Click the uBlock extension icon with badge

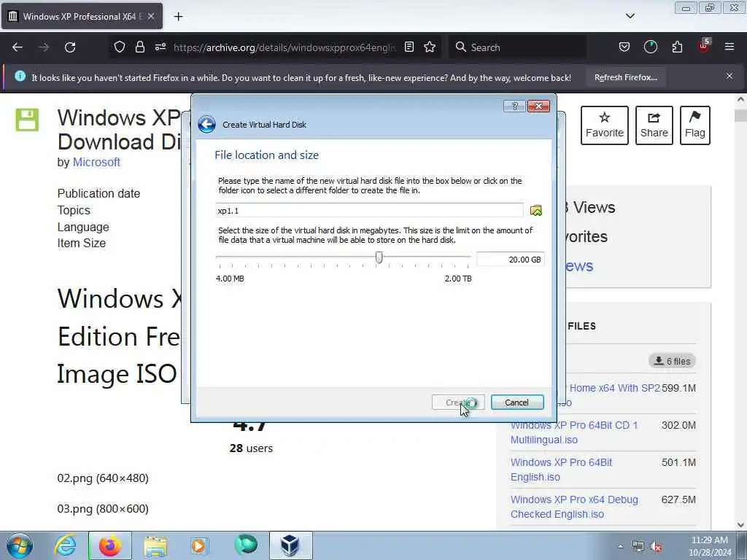(x=704, y=46)
